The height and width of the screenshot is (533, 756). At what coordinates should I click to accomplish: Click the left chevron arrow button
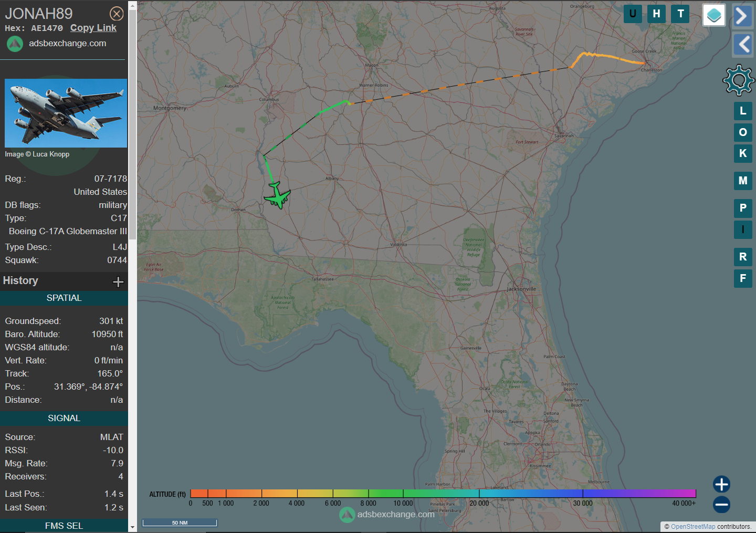[742, 45]
